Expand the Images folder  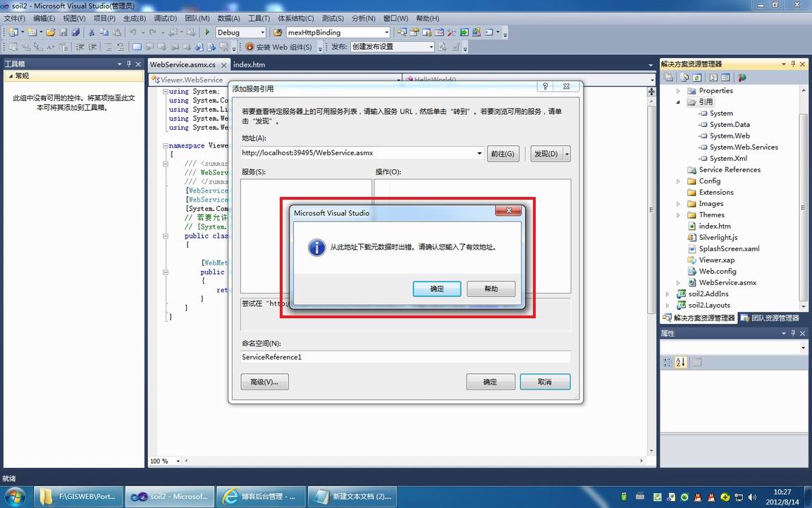point(678,204)
